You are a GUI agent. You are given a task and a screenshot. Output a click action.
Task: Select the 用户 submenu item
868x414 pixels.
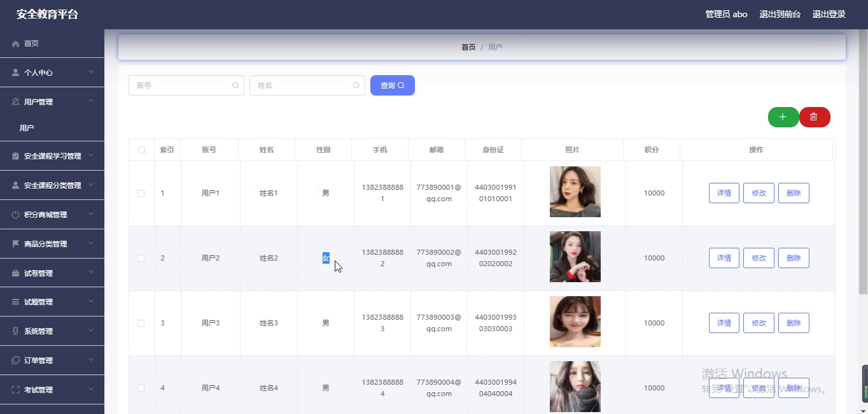click(52, 128)
